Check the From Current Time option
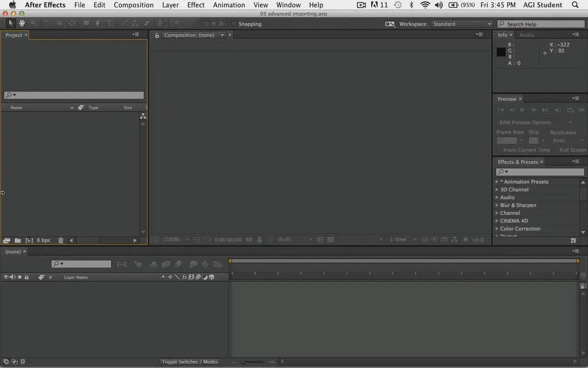The width and height of the screenshot is (588, 368). [x=499, y=150]
